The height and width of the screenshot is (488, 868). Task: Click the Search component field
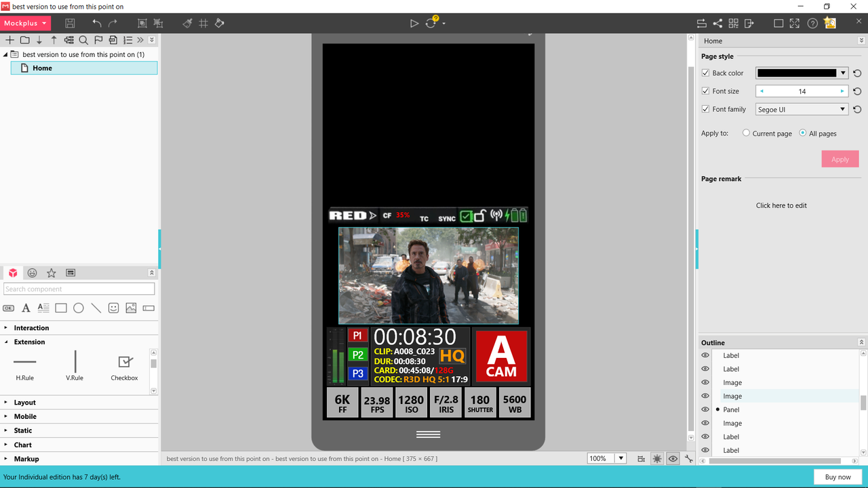[x=79, y=289]
